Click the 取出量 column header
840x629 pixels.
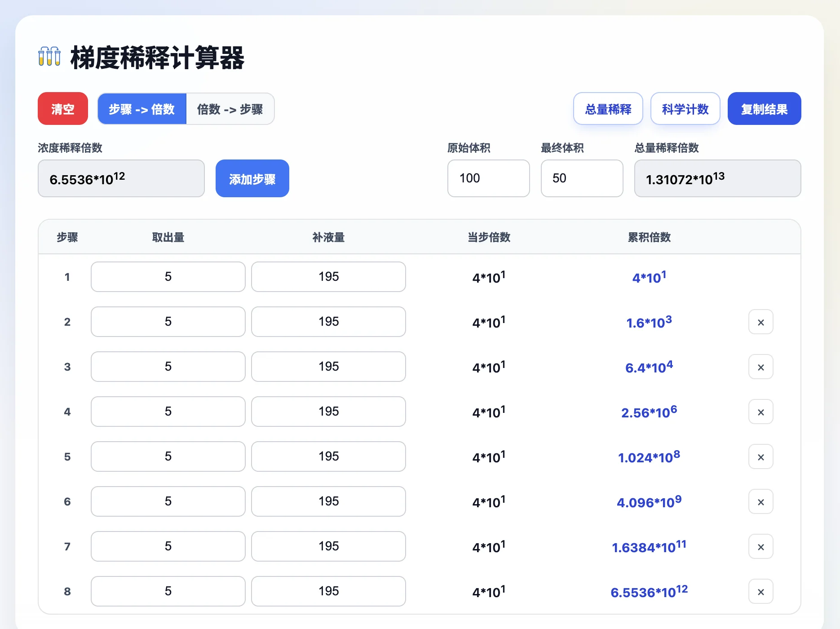168,237
